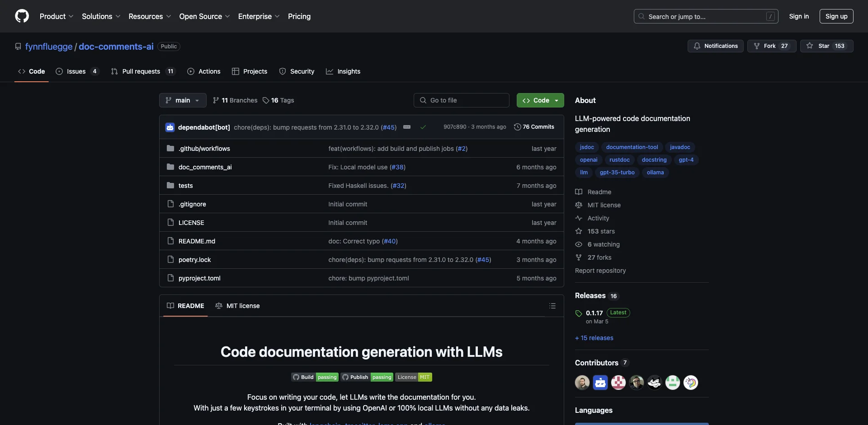The height and width of the screenshot is (425, 868).
Task: Focus the Search or jump to field
Action: pyautogui.click(x=706, y=16)
